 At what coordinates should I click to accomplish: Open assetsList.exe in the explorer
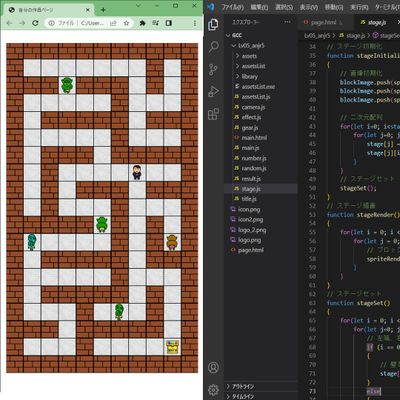coord(258,86)
